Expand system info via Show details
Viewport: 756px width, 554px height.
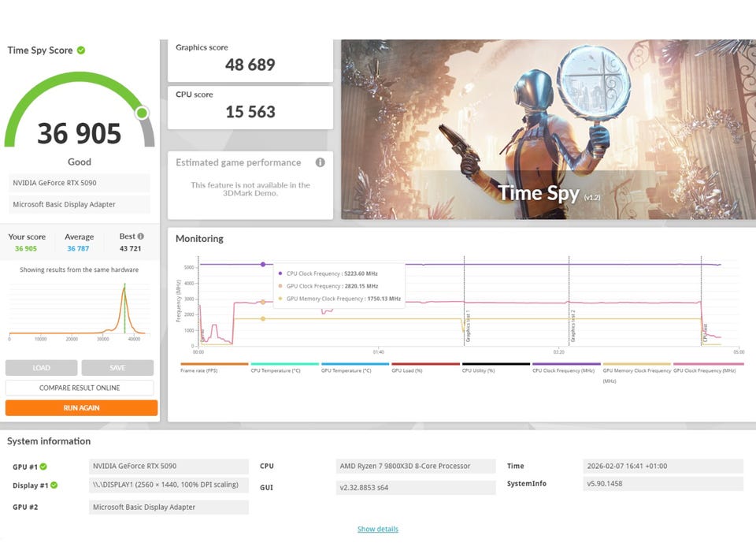pyautogui.click(x=378, y=529)
